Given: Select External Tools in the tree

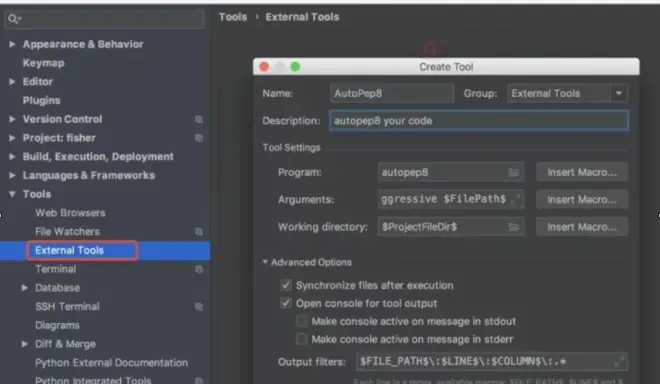Looking at the screenshot, I should (x=69, y=251).
